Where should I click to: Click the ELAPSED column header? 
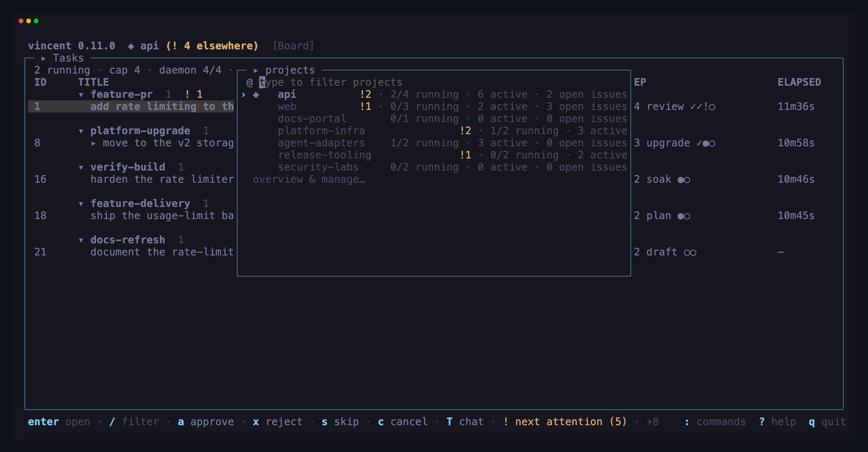pyautogui.click(x=799, y=82)
